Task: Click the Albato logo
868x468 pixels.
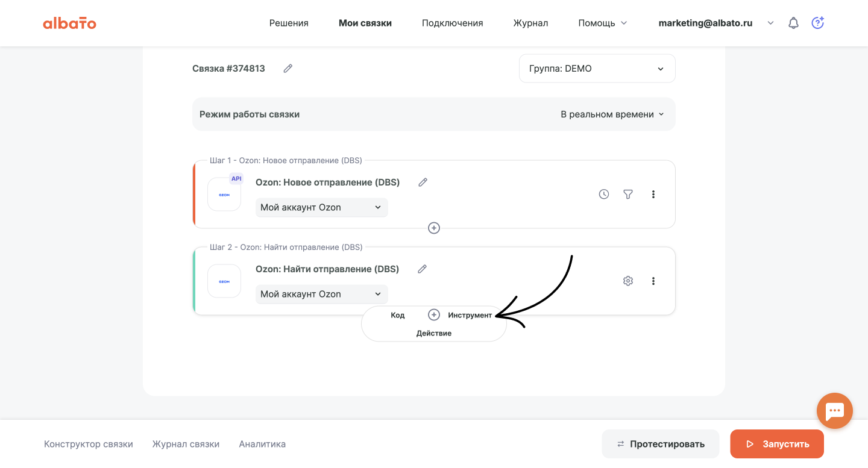Action: click(69, 23)
